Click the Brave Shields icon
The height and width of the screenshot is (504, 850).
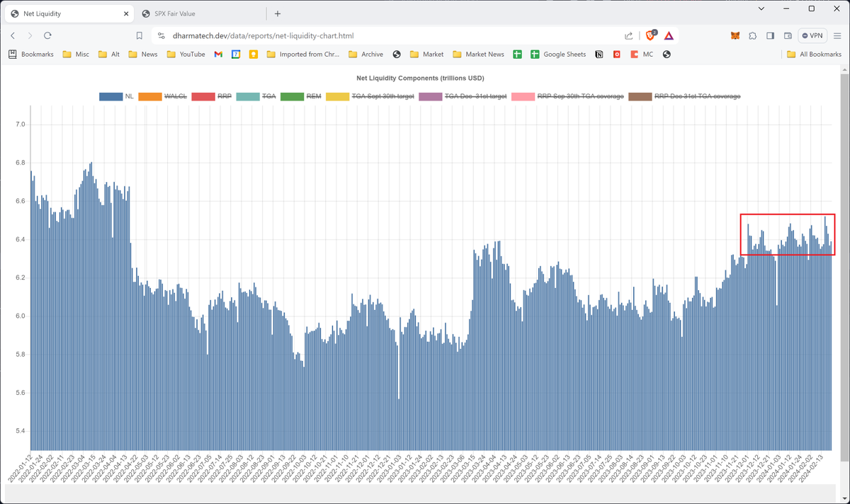pyautogui.click(x=650, y=35)
